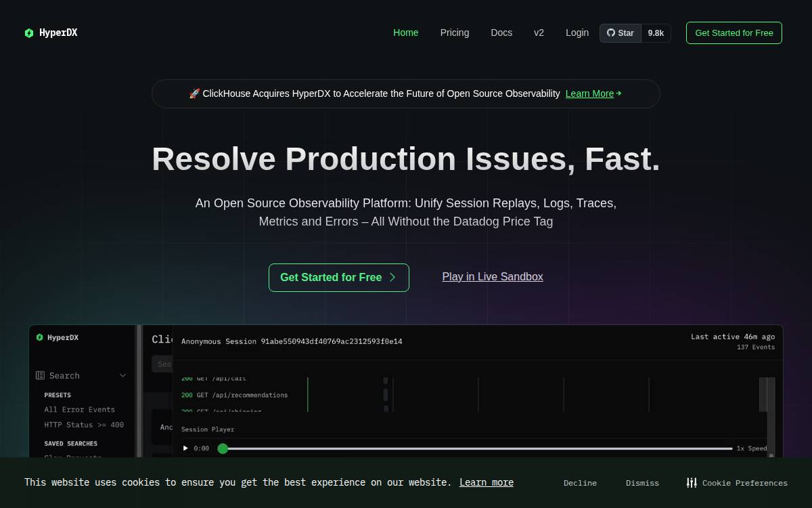Click header Get Started for Free button
The width and height of the screenshot is (812, 508).
(x=734, y=33)
